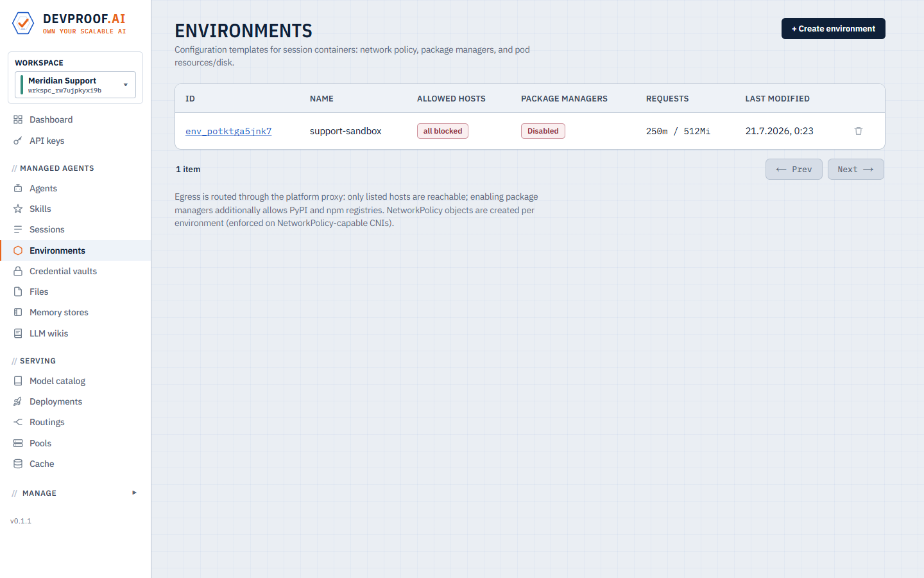Open the Skills page

tap(75, 209)
